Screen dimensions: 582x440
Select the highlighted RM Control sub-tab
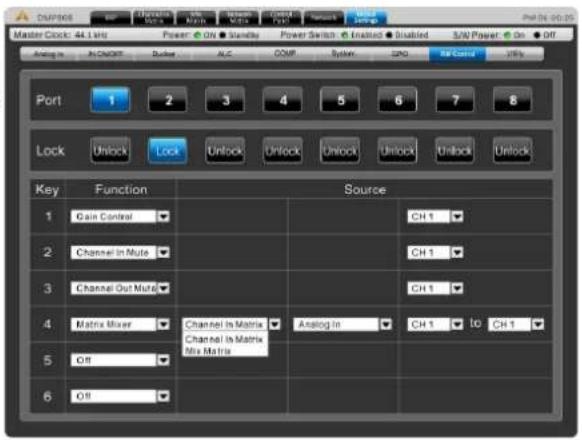click(457, 54)
